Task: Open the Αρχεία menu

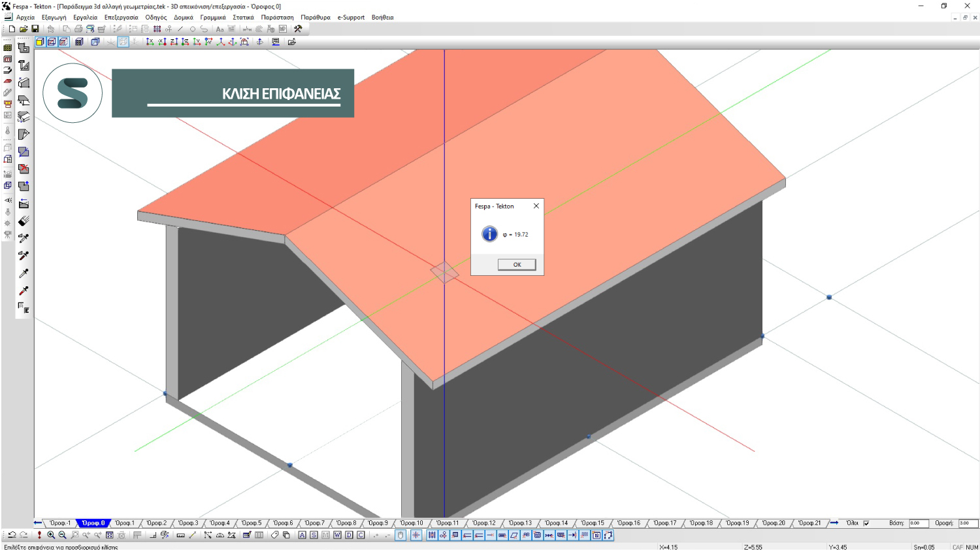Action: click(x=25, y=18)
